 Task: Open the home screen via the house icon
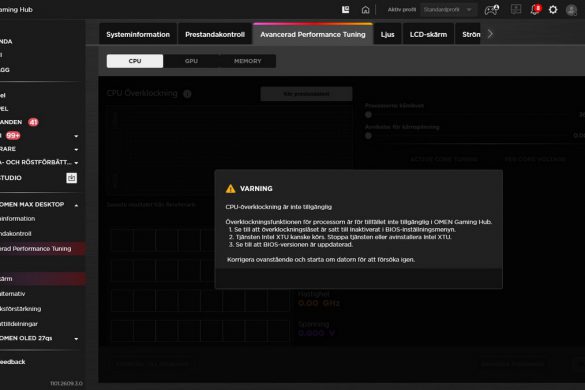pos(365,10)
